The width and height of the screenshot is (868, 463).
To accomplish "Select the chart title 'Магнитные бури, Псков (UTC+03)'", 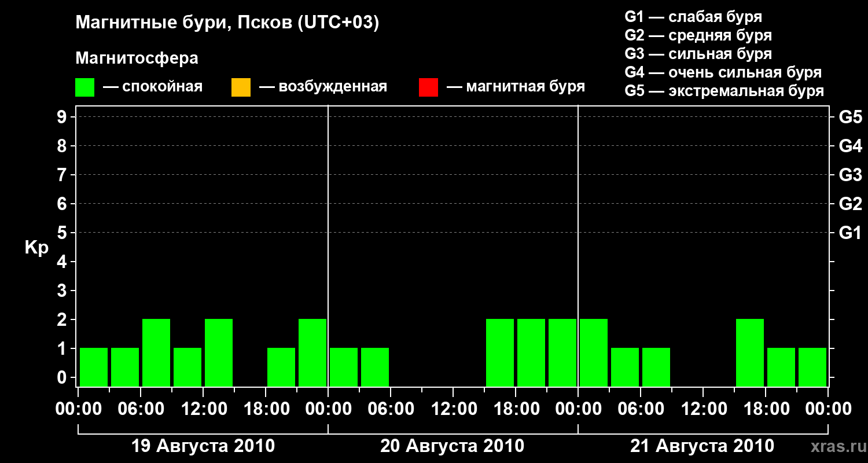I will point(227,23).
